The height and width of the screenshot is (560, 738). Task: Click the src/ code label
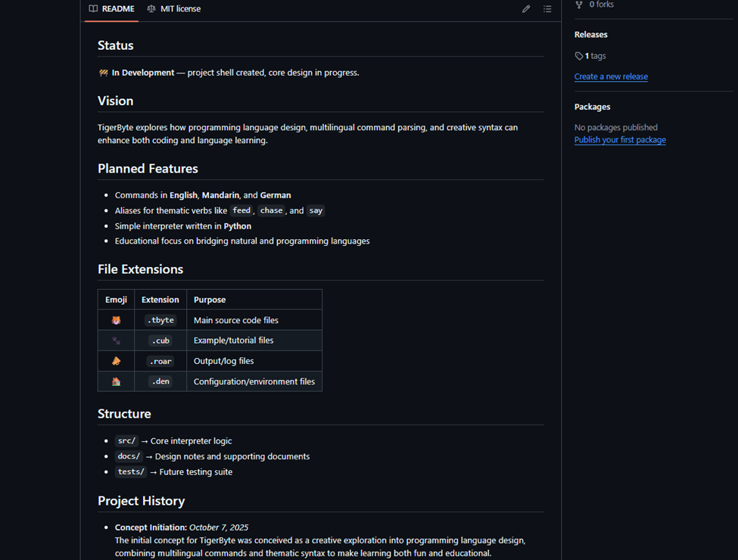coord(126,441)
